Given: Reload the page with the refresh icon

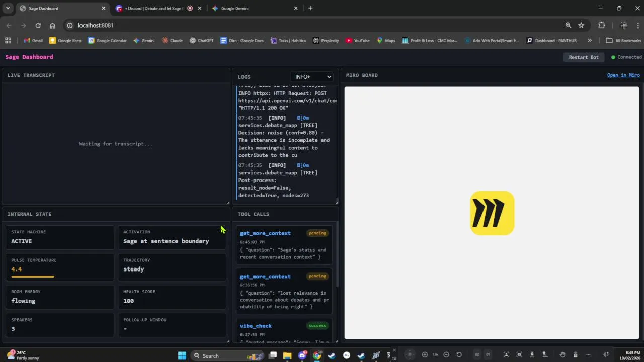Looking at the screenshot, I should pos(38,25).
